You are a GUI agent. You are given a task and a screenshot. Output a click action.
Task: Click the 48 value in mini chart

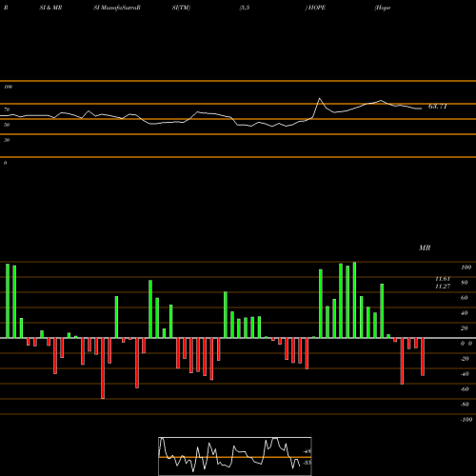(x=307, y=451)
